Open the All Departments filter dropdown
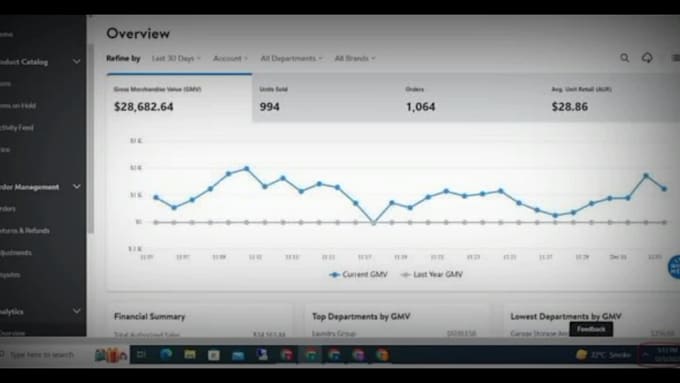The height and width of the screenshot is (383, 680). tap(291, 58)
